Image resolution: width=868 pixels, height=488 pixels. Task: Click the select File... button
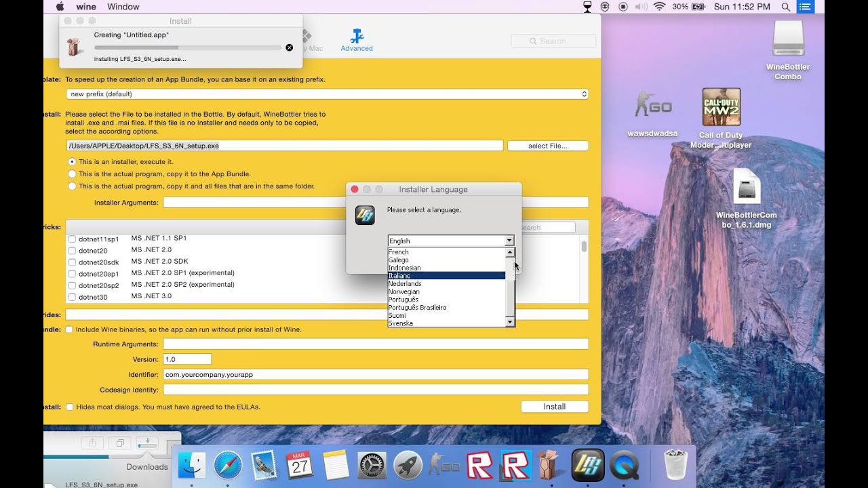coord(548,146)
